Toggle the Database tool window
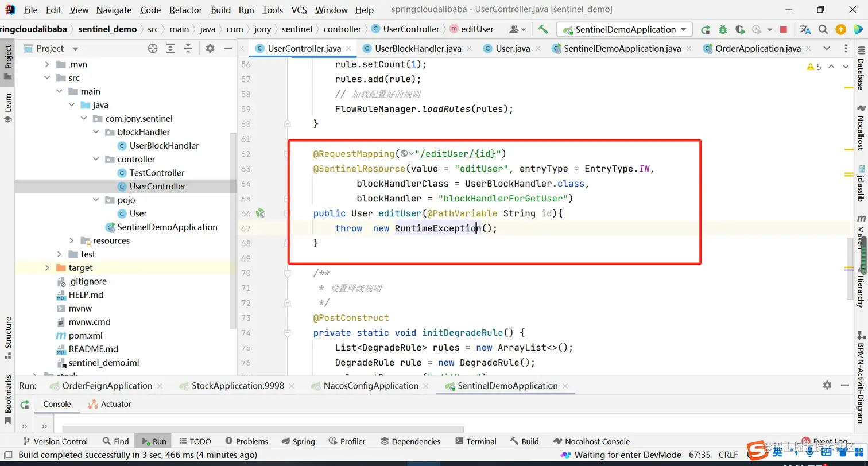 pyautogui.click(x=861, y=68)
